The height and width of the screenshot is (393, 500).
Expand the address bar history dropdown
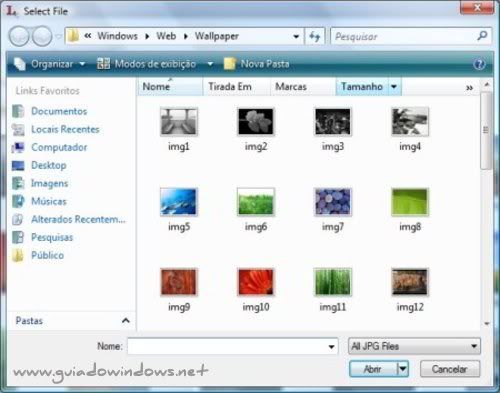point(296,36)
